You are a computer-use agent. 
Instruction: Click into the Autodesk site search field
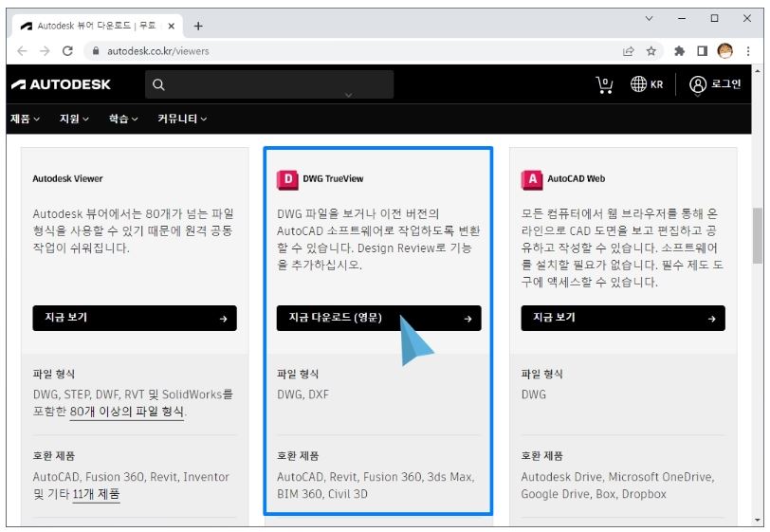(x=269, y=84)
